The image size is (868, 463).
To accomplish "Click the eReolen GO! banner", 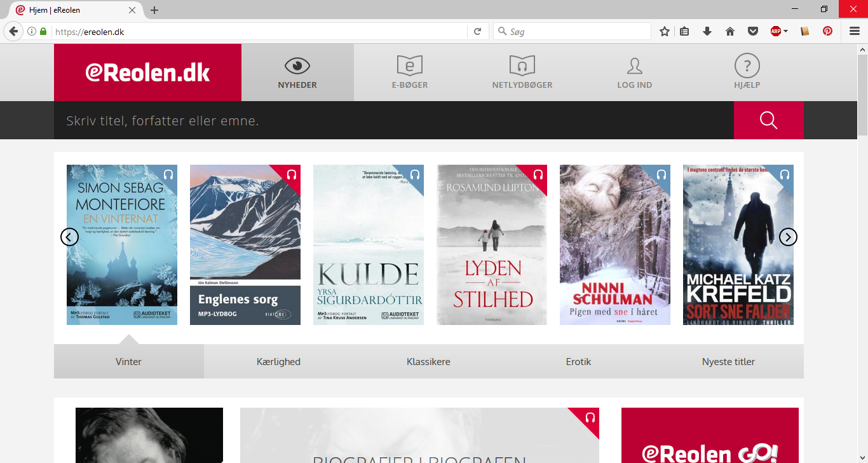I will [710, 435].
